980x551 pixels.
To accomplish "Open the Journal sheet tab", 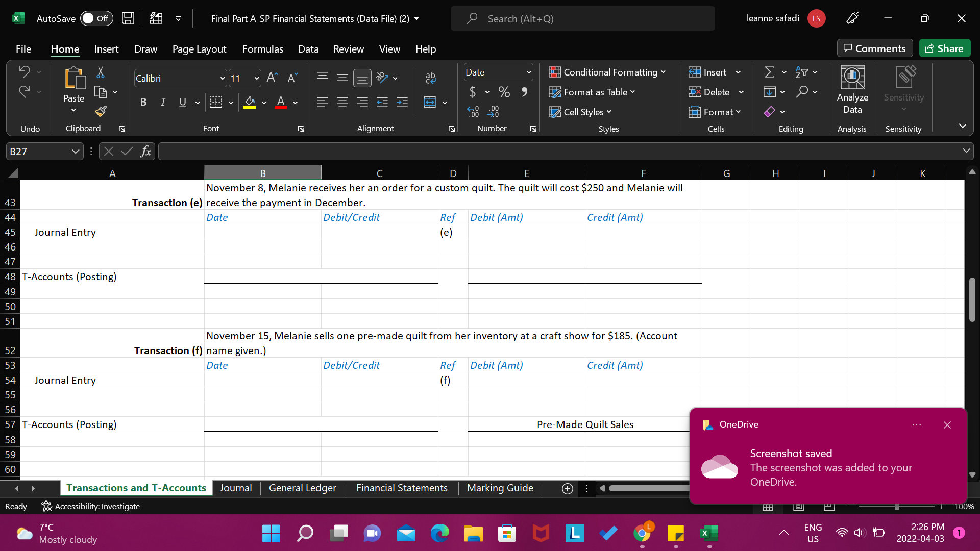I will (235, 488).
